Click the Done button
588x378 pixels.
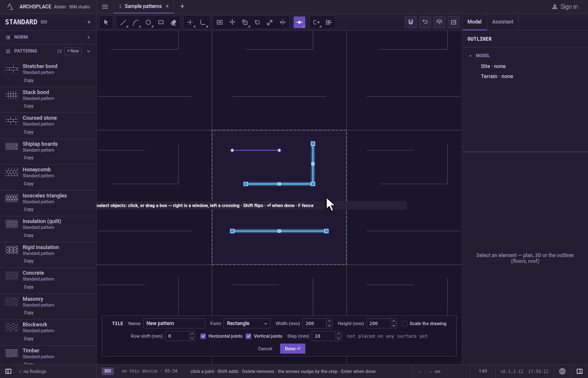click(293, 349)
